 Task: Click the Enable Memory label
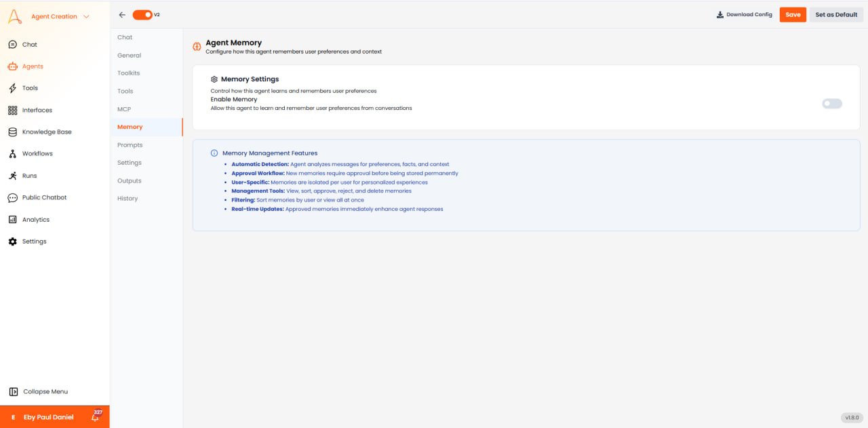(234, 99)
